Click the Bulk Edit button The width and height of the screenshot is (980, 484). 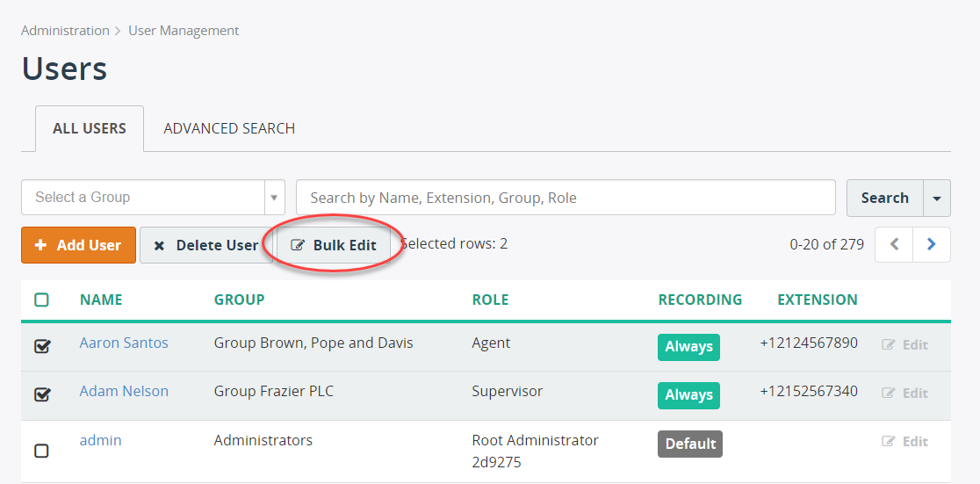click(334, 245)
